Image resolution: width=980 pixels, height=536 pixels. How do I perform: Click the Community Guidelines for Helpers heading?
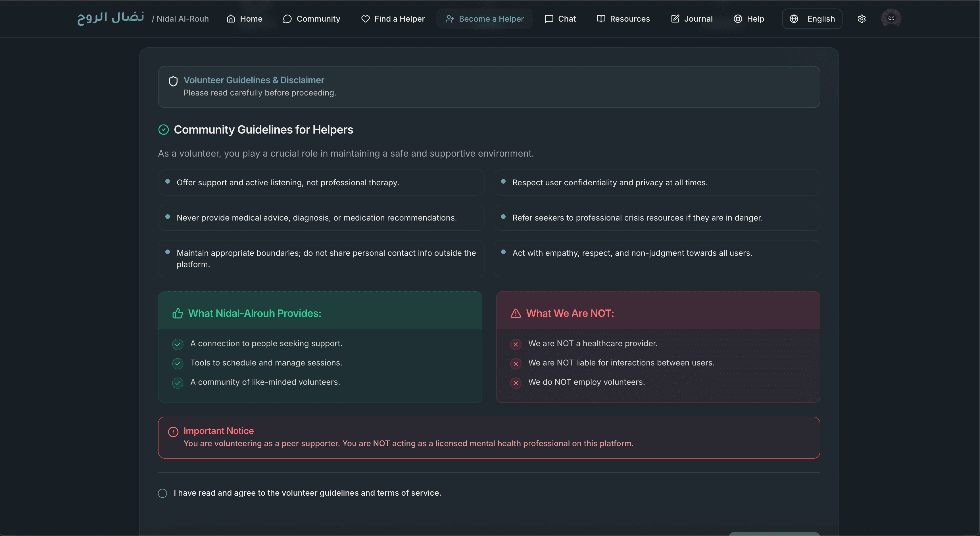(263, 130)
